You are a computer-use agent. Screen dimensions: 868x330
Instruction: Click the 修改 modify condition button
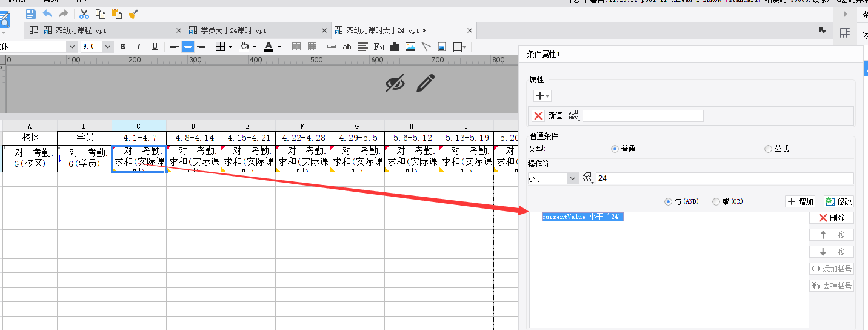click(x=839, y=201)
